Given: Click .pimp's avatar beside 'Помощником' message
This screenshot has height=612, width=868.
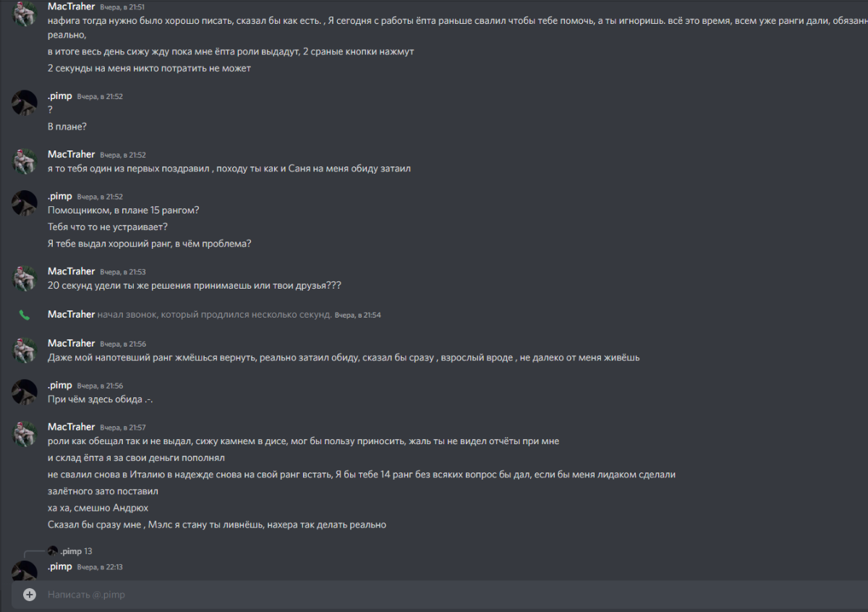Looking at the screenshot, I should 25,203.
